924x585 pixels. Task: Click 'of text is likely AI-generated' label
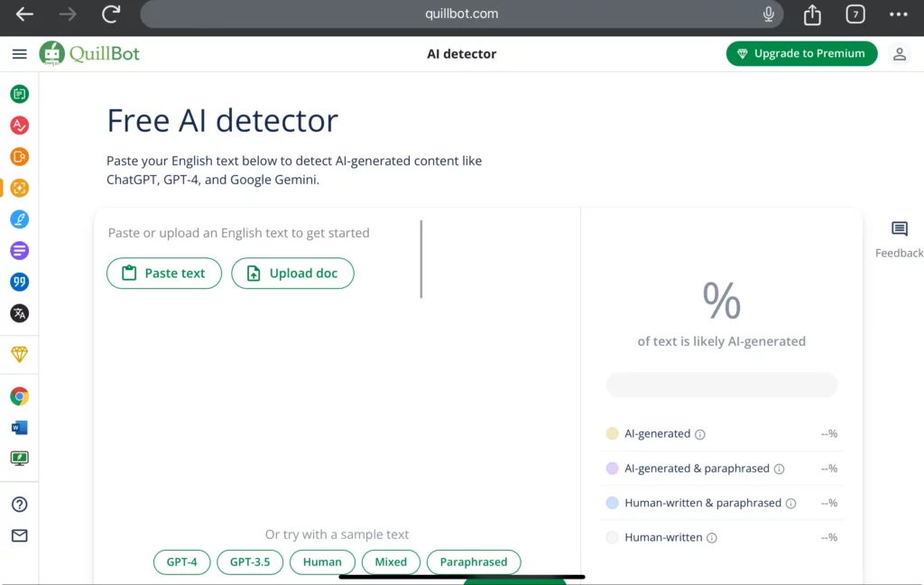coord(721,341)
